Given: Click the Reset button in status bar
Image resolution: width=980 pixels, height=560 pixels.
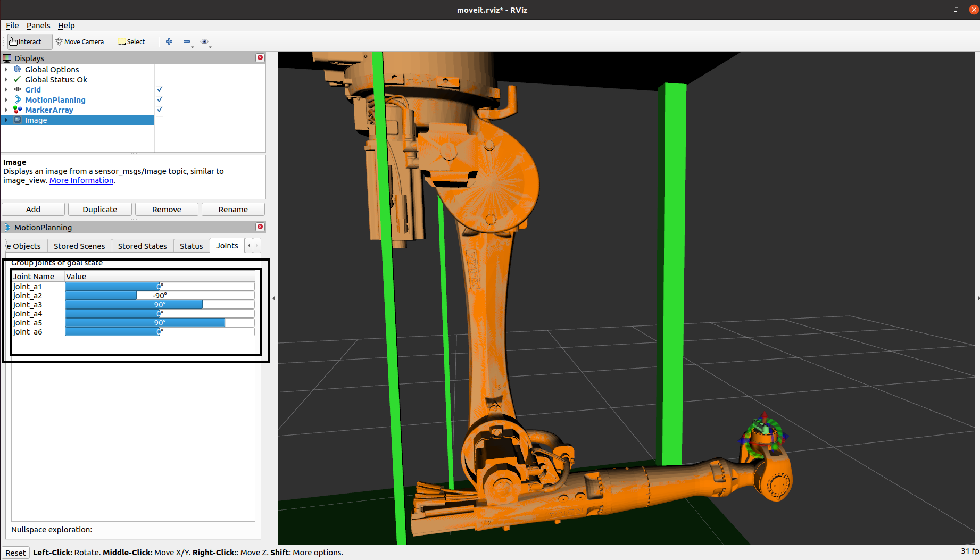Looking at the screenshot, I should click(x=15, y=553).
